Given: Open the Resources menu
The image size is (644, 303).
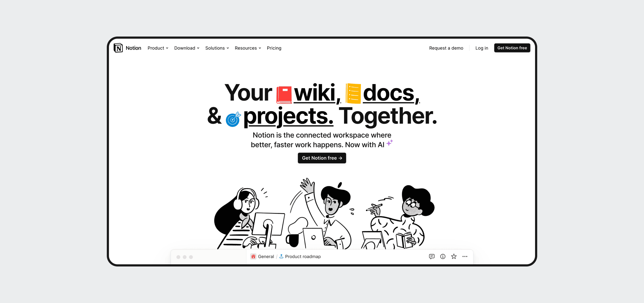Looking at the screenshot, I should [247, 48].
